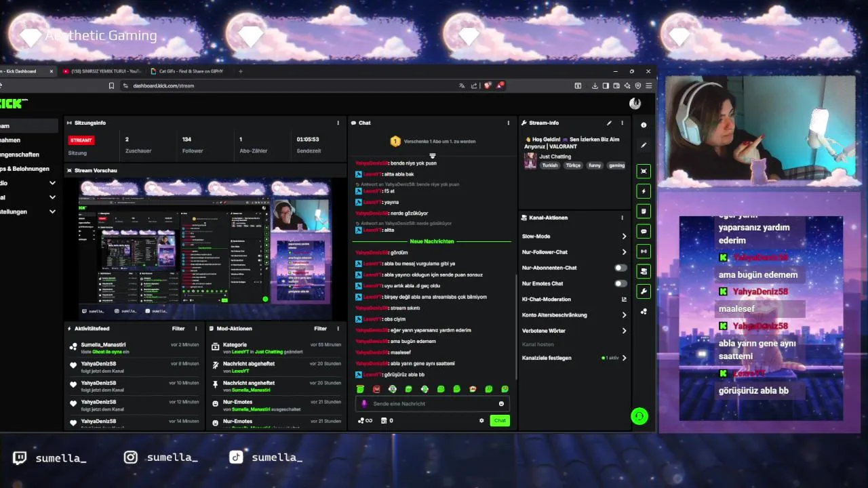Open Stream-Info panel three-dot menu
Image resolution: width=868 pixels, height=488 pixels.
[622, 123]
